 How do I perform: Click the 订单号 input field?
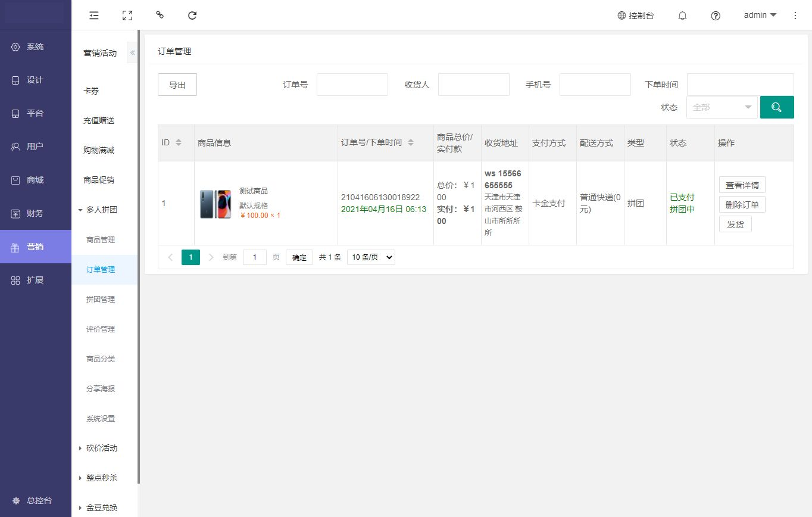click(x=352, y=85)
